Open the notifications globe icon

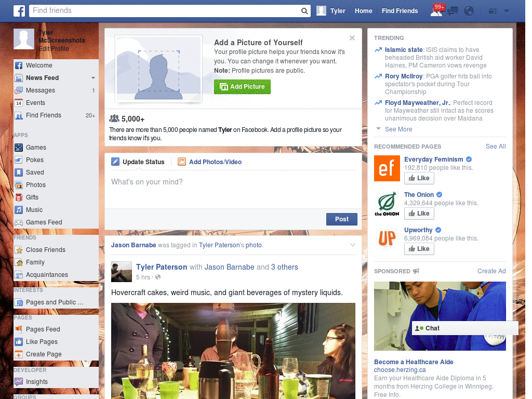coord(469,11)
